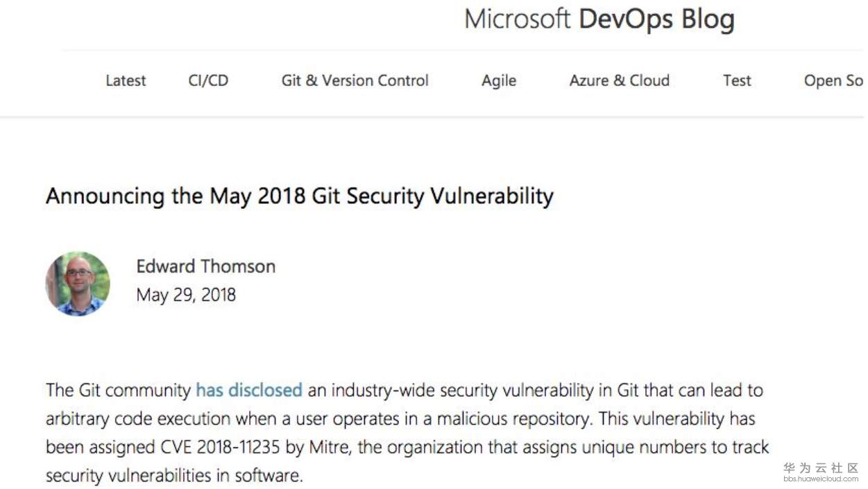Screen dimensions: 868x489
Task: Click the word Microsoft in the header
Action: point(517,19)
